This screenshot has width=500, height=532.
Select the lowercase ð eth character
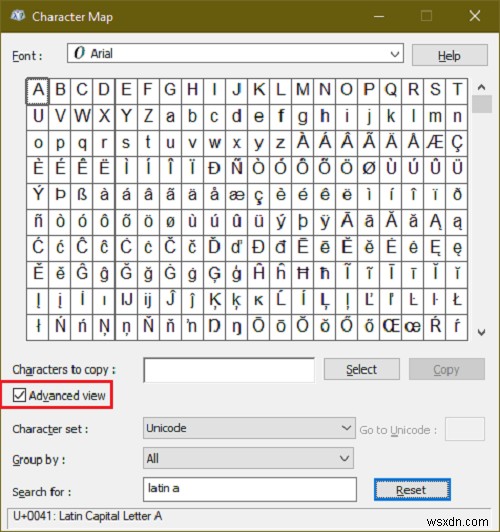pyautogui.click(x=457, y=196)
